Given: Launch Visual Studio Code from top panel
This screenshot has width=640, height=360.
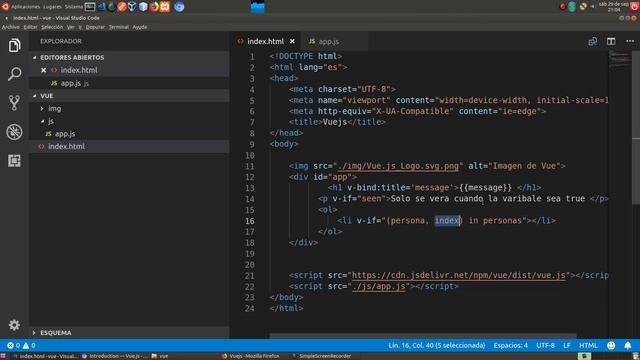Looking at the screenshot, I should click(102, 7).
